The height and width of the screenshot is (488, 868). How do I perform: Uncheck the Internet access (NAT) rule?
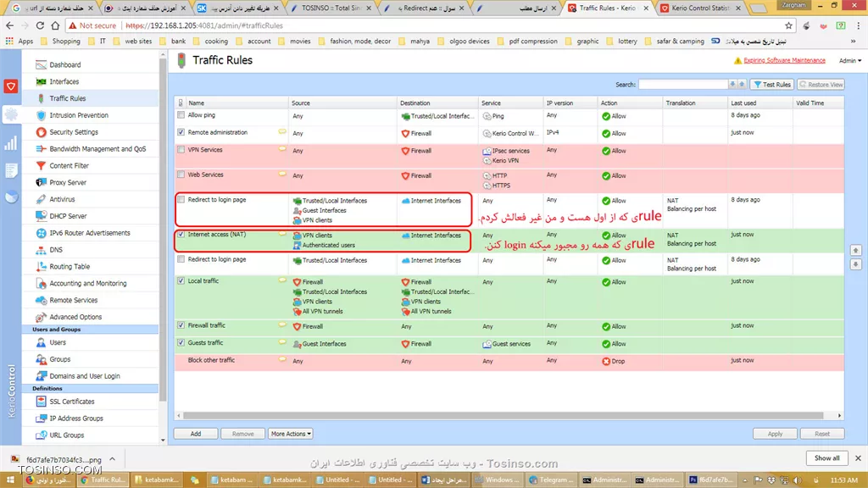tap(181, 235)
